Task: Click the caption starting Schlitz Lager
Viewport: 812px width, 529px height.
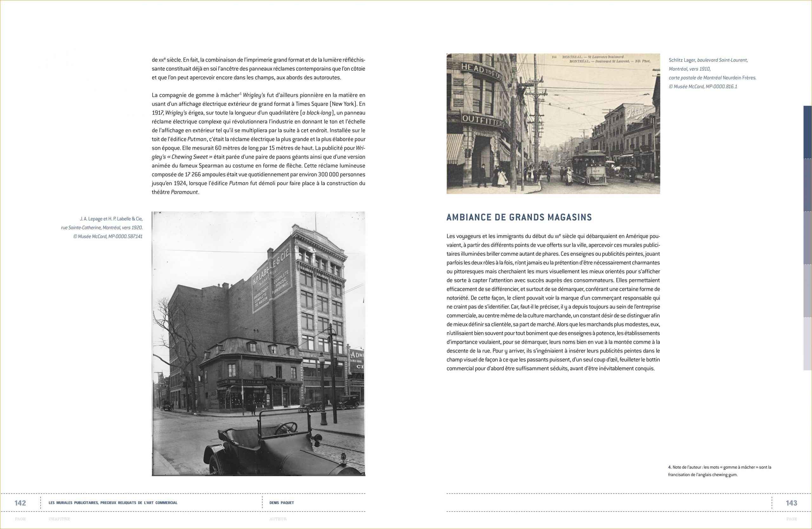Action: pos(712,73)
